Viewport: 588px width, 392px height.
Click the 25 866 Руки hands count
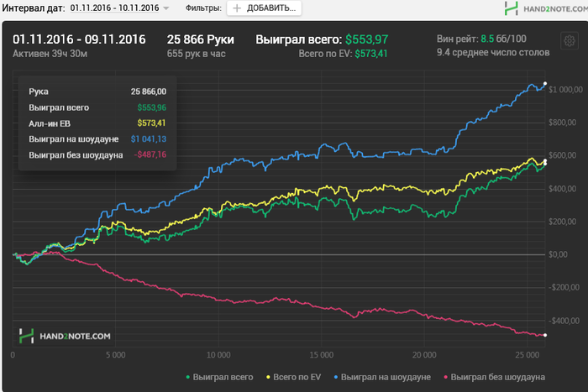[201, 39]
